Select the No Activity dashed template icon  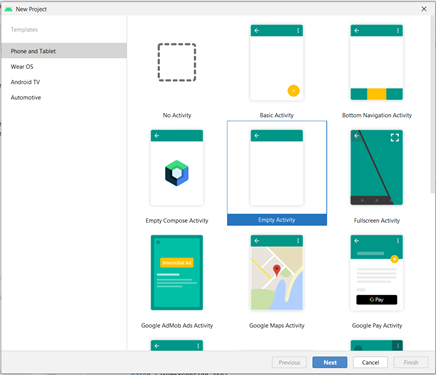(x=177, y=62)
